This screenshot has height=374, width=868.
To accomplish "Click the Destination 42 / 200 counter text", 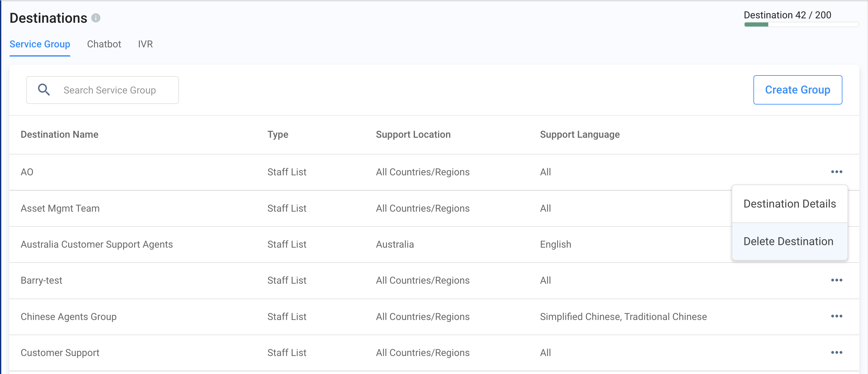I will [787, 15].
